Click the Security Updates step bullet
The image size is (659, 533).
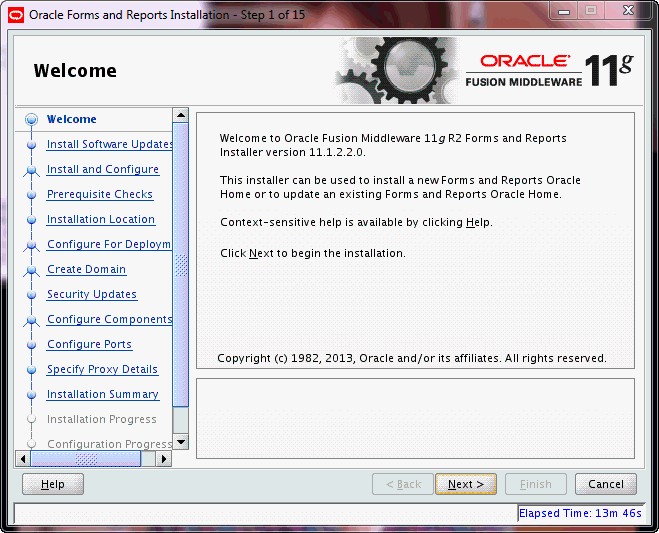31,295
